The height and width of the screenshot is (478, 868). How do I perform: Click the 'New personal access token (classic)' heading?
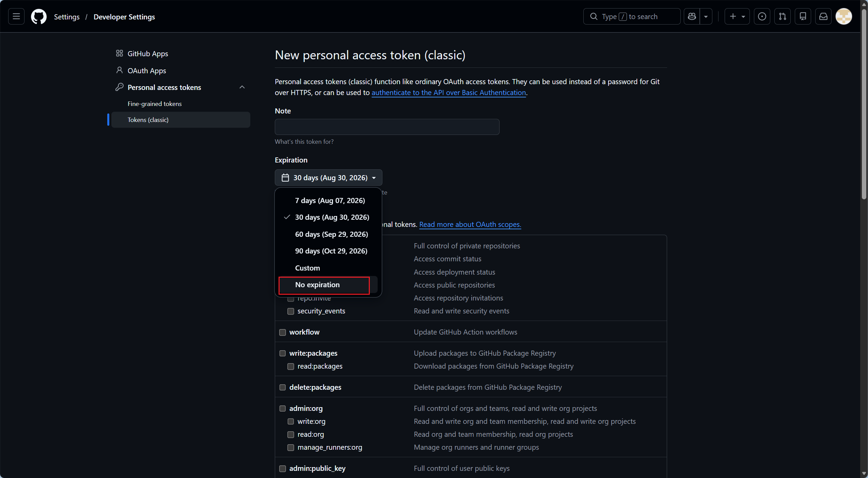370,55
